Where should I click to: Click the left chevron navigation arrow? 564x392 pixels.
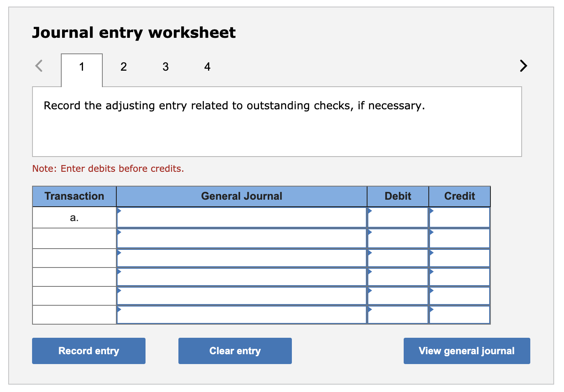coord(39,66)
